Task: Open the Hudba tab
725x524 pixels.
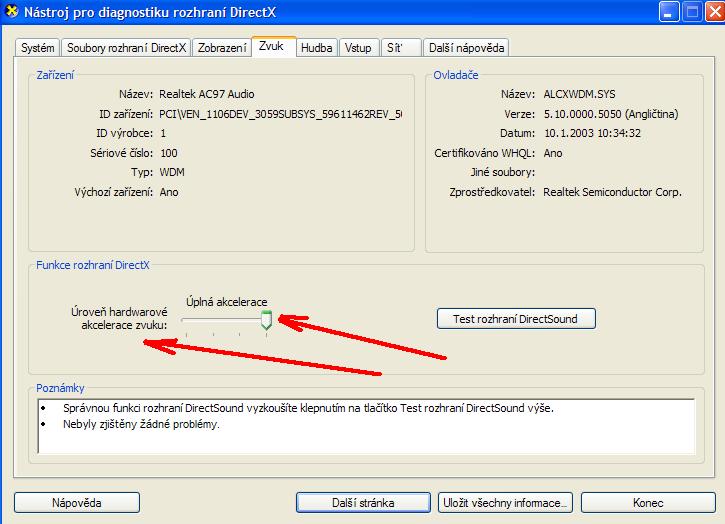Action: (x=317, y=48)
